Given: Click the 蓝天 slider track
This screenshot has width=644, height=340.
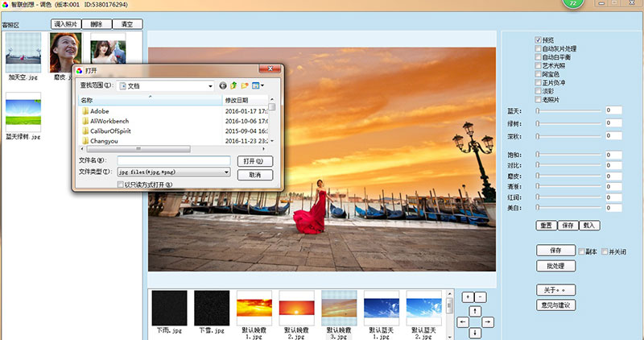Looking at the screenshot, I should 569,111.
